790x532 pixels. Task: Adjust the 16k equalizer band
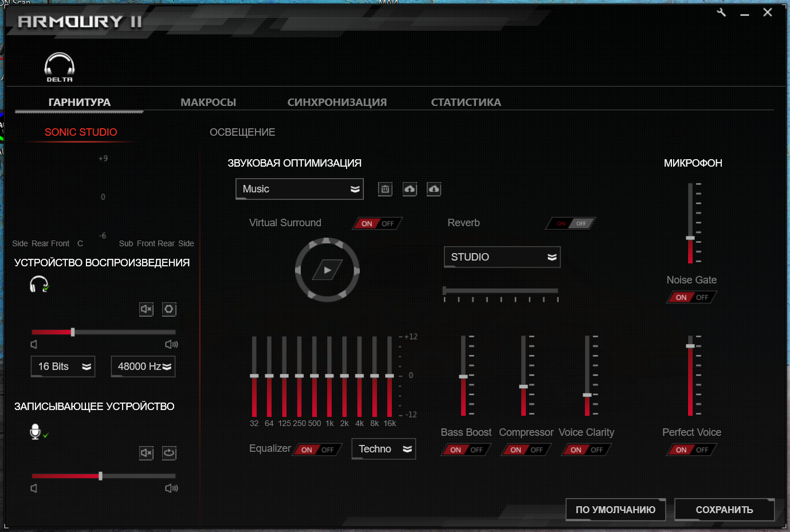[x=390, y=376]
